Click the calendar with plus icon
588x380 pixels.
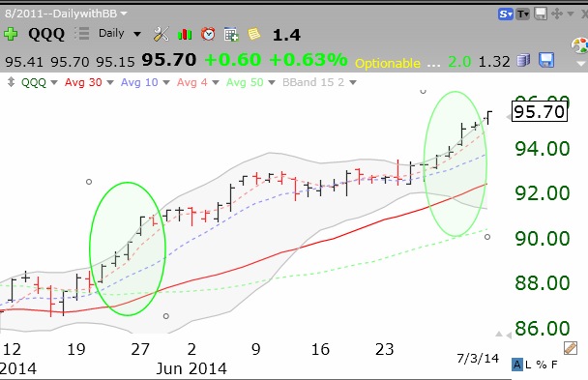pos(231,35)
